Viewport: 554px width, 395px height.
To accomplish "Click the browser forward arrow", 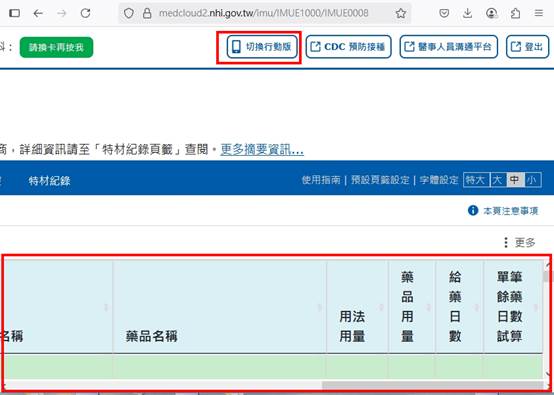I will pyautogui.click(x=62, y=13).
